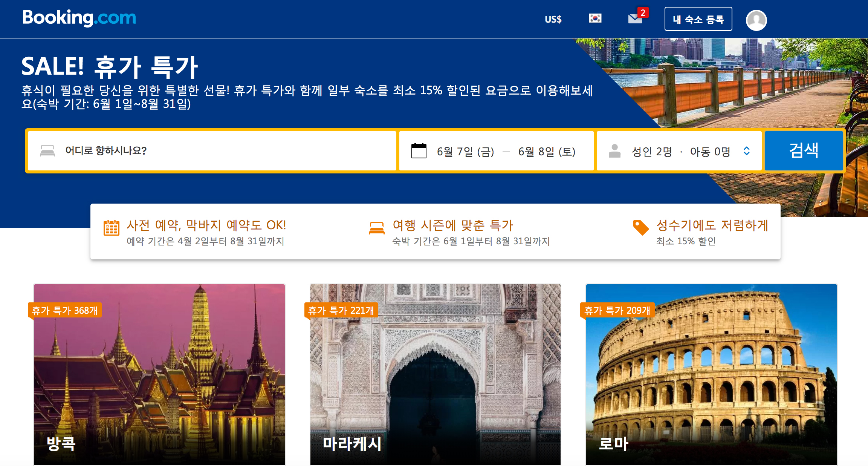Click the bed icon in destination field
This screenshot has width=868, height=466.
[47, 151]
